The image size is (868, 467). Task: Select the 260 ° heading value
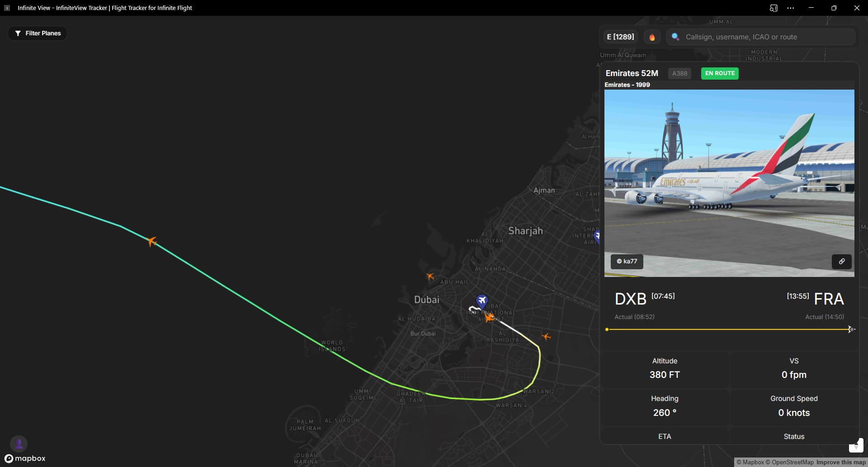[x=665, y=413]
